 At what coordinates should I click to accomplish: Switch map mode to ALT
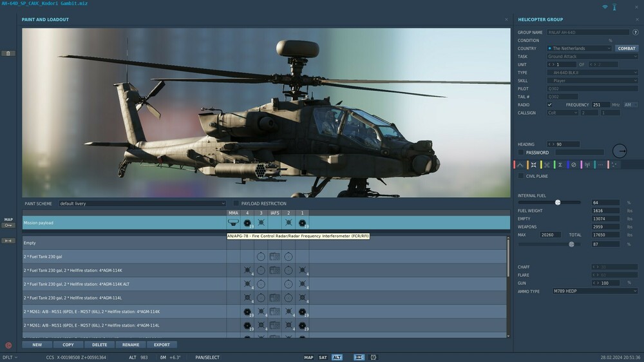point(337,357)
